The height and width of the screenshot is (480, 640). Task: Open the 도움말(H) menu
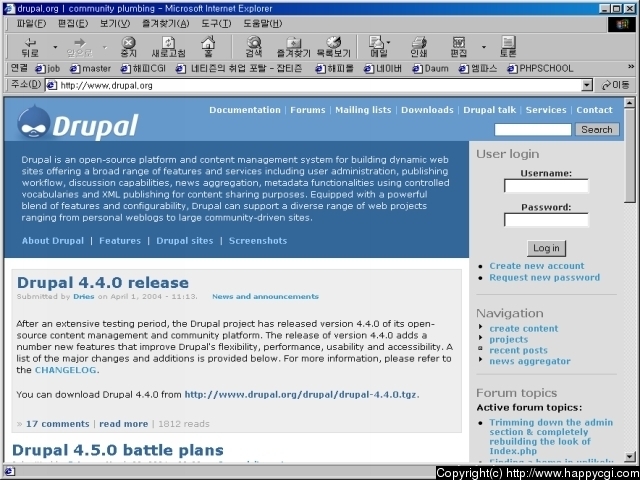pyautogui.click(x=262, y=24)
